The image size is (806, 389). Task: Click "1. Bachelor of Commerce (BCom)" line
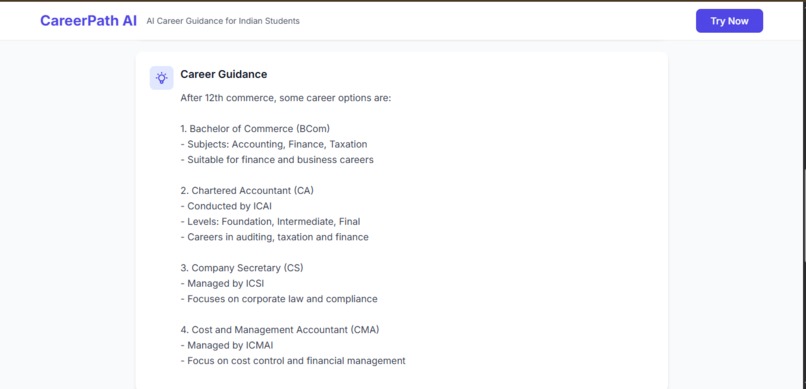255,128
